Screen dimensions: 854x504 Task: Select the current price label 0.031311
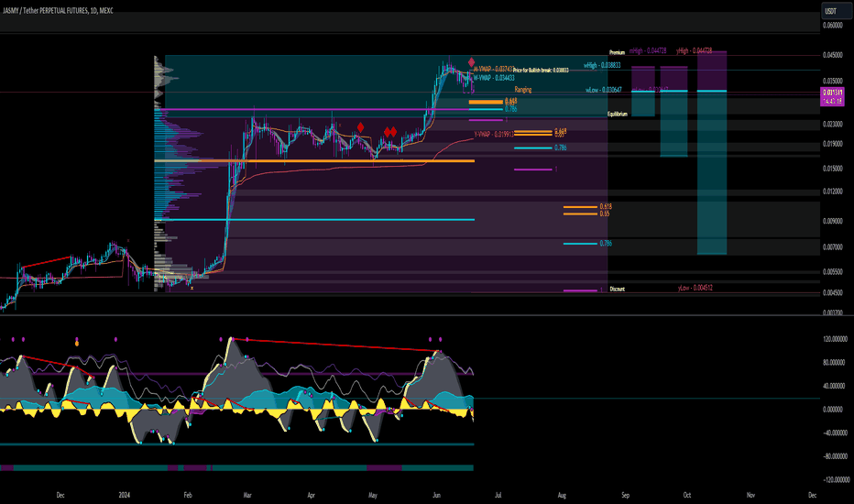click(x=832, y=92)
